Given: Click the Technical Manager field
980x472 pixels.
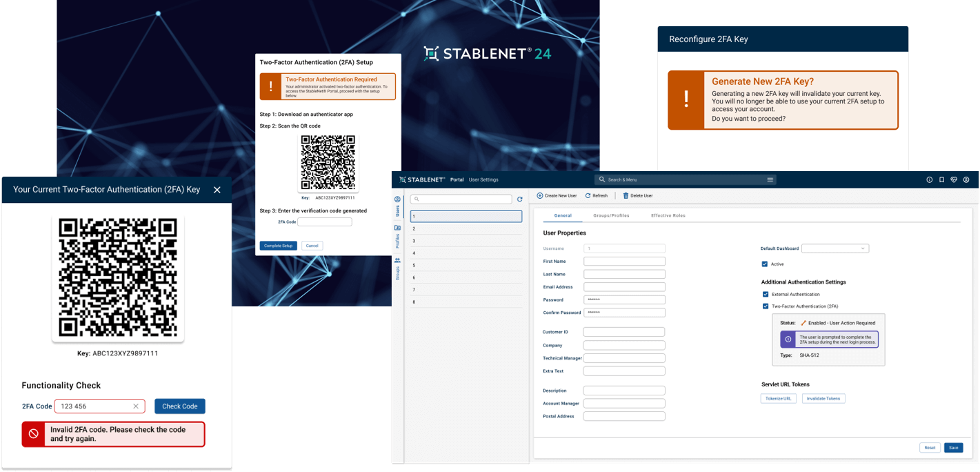Looking at the screenshot, I should 624,358.
